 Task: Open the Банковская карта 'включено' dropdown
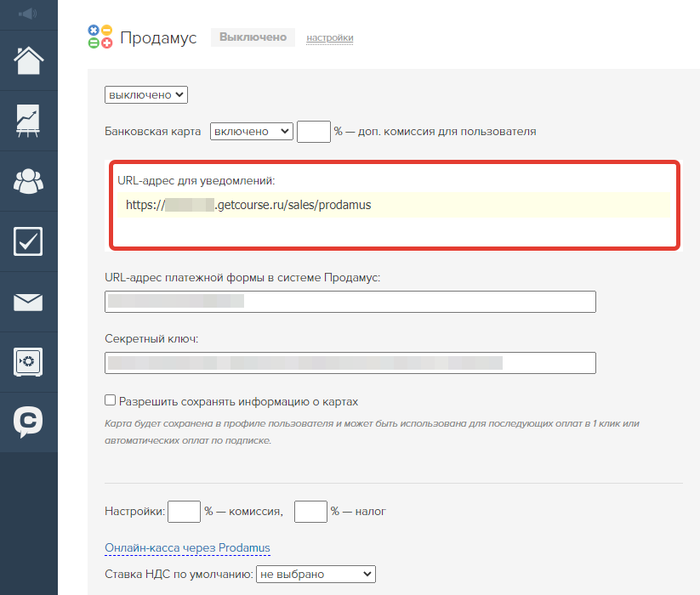pyautogui.click(x=252, y=132)
